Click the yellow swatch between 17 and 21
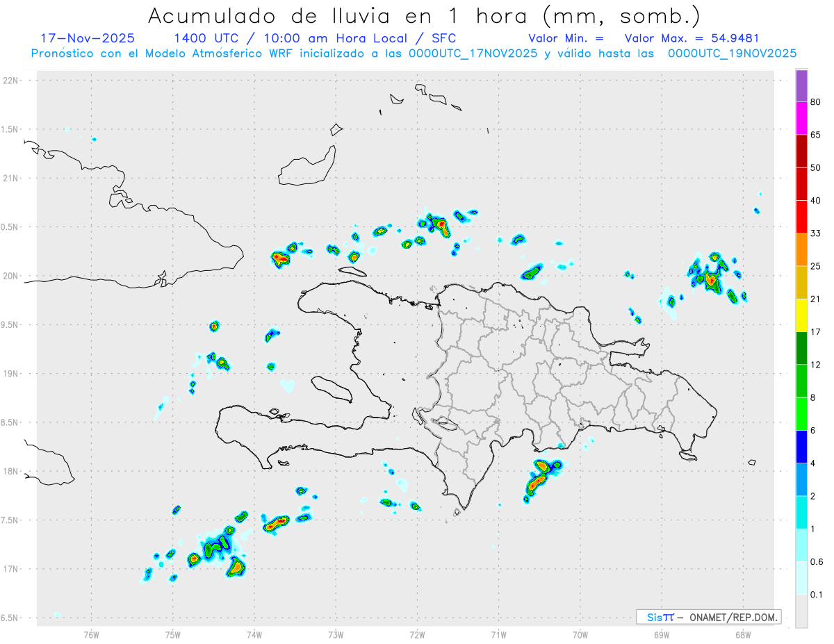The height and width of the screenshot is (644, 834). [x=801, y=315]
